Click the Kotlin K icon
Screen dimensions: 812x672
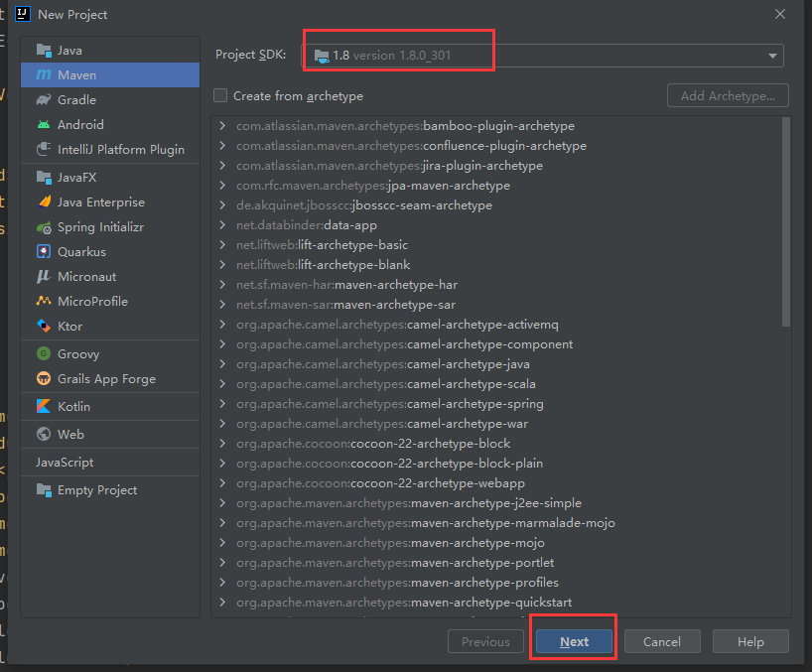pos(44,406)
